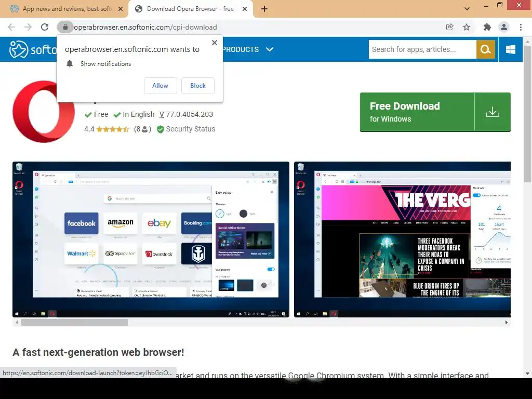Click the 4.4 rating number
Viewport: 532px width, 399px height.
pos(89,129)
